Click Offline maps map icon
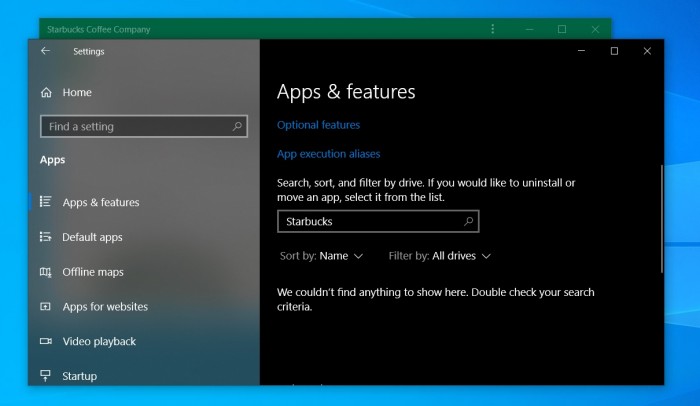Image resolution: width=700 pixels, height=406 pixels. 46,272
